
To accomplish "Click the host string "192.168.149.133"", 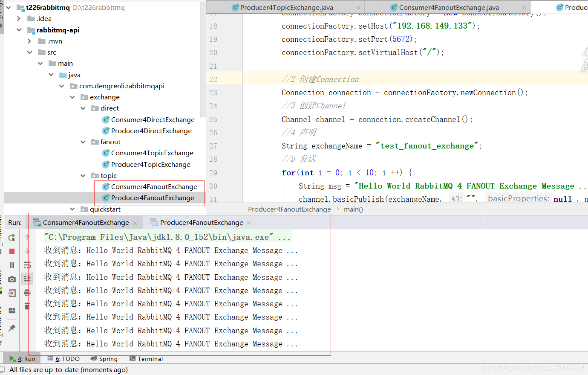I will click(x=432, y=26).
